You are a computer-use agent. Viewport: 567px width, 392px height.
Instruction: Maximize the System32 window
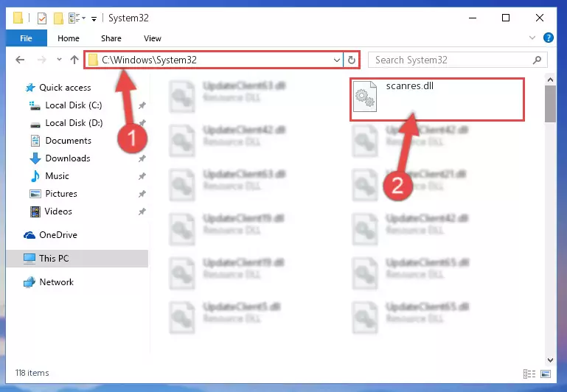click(x=506, y=18)
